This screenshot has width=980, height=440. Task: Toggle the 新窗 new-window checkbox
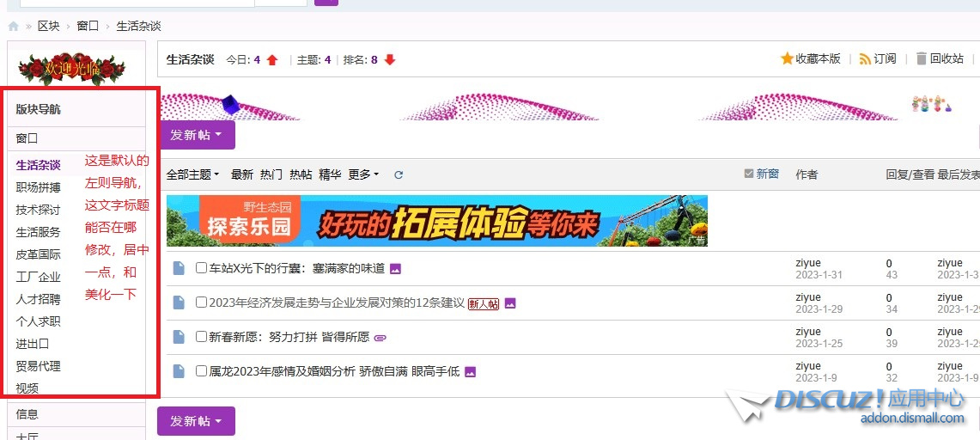[x=749, y=174]
